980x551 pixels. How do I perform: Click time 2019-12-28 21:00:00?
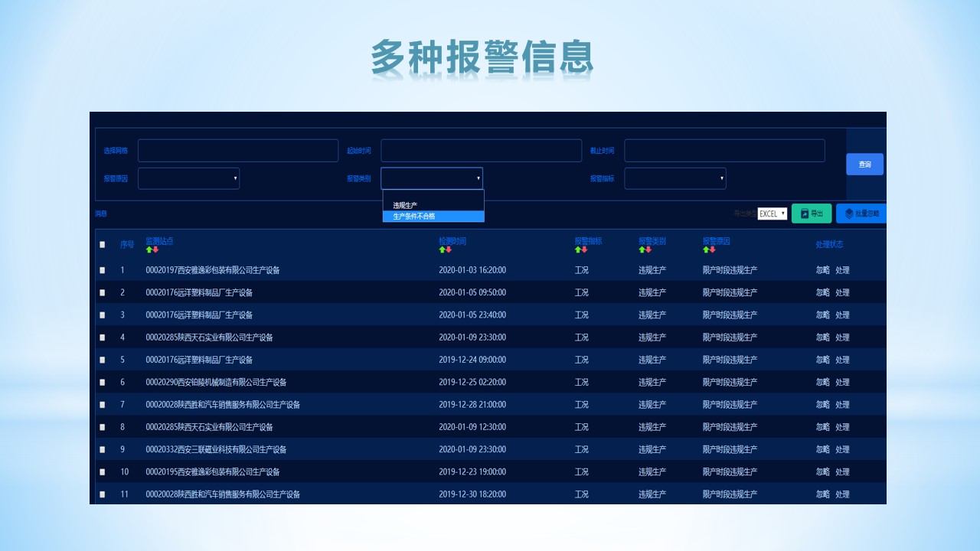[472, 405]
